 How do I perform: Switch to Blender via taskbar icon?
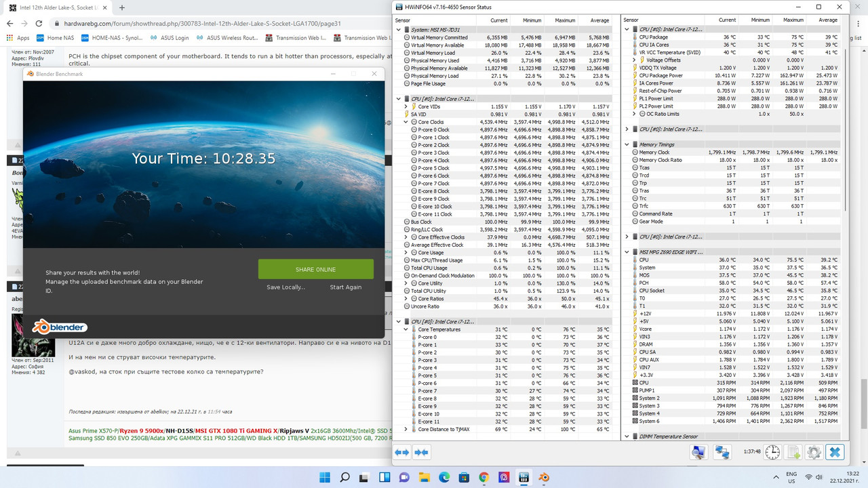544,477
